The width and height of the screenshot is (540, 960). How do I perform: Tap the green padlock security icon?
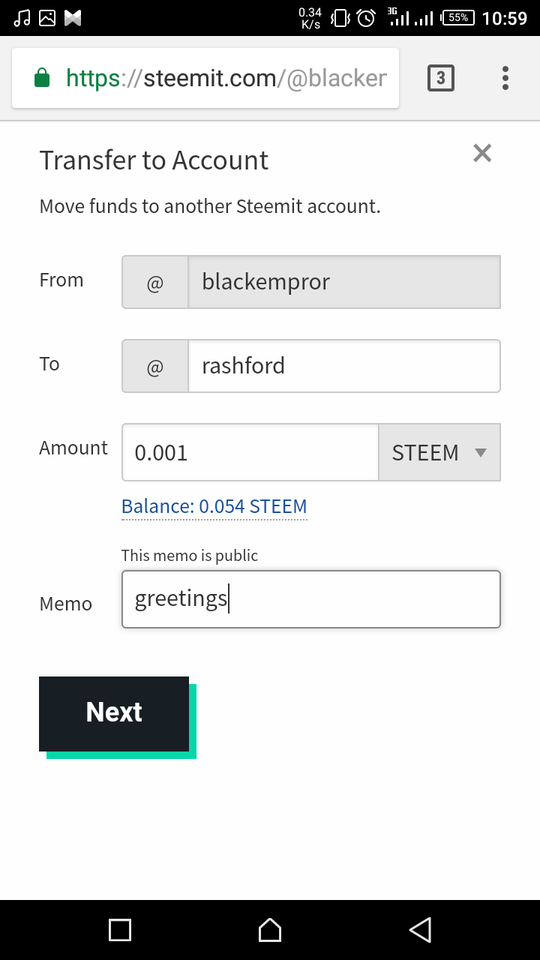point(42,78)
